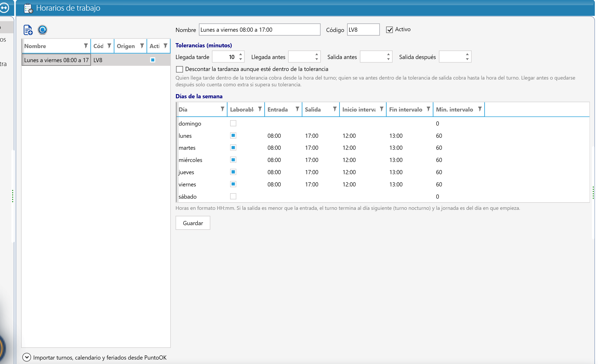Click the refresh list icon

point(42,30)
